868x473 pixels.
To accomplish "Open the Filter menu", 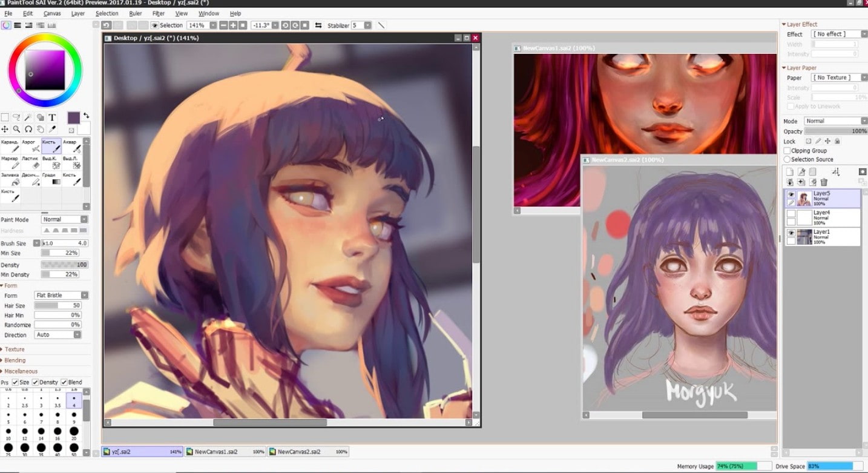I will [159, 13].
